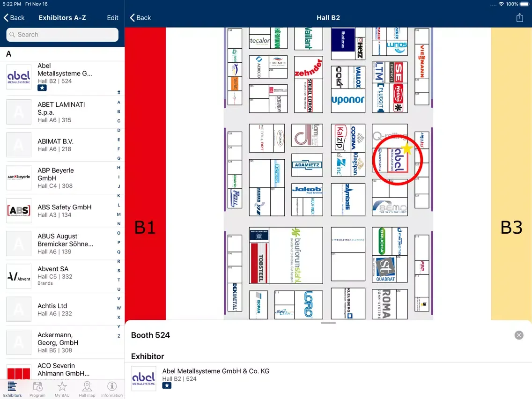Open ABS Safety GmbH entry
Viewport: 532px width, 399px height.
[62, 211]
